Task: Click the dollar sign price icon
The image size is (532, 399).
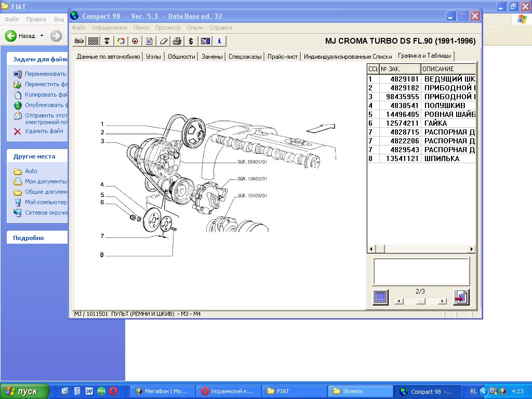Action: pos(191,41)
